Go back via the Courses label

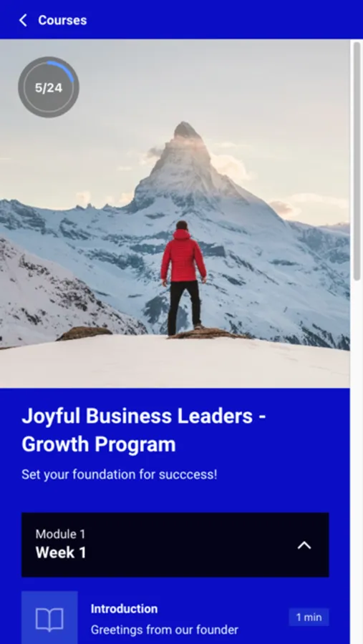tap(62, 20)
